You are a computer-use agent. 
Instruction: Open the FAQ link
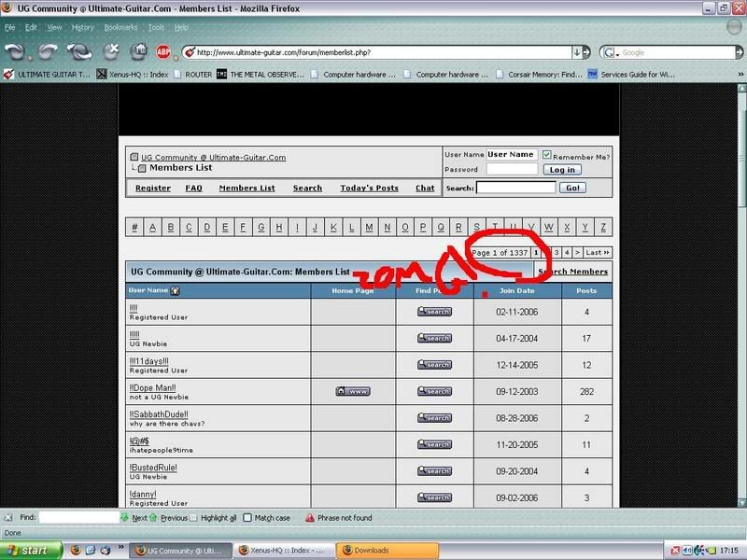click(194, 189)
